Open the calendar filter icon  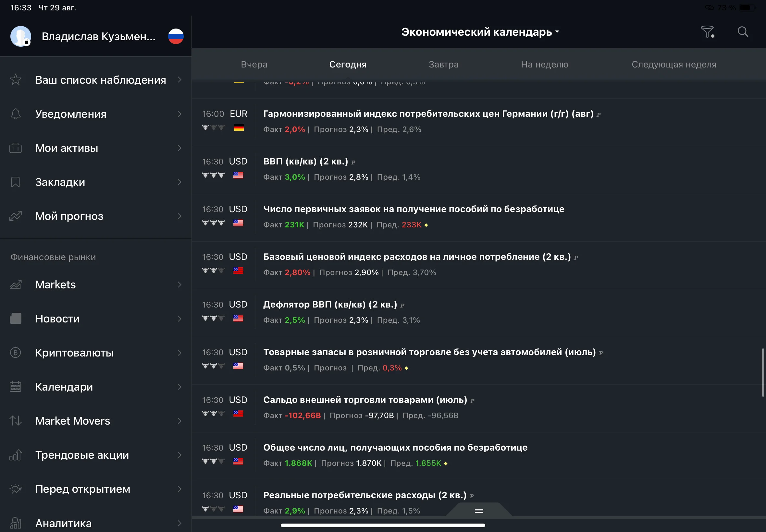[x=707, y=32]
